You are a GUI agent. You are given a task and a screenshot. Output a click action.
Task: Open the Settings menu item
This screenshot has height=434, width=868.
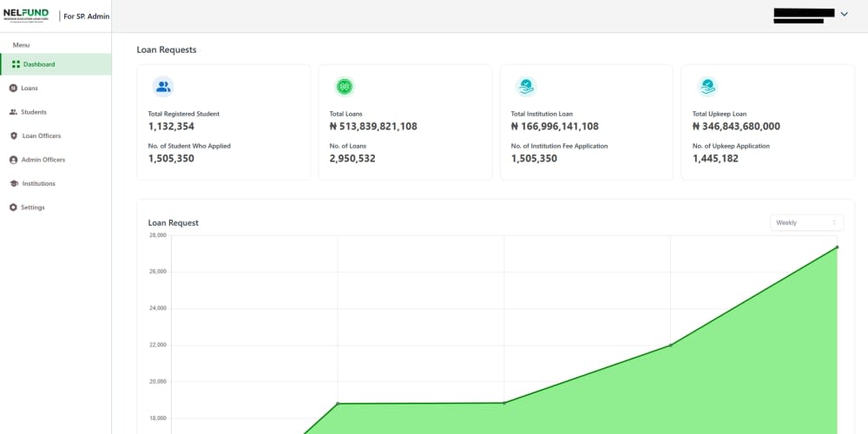point(56,207)
